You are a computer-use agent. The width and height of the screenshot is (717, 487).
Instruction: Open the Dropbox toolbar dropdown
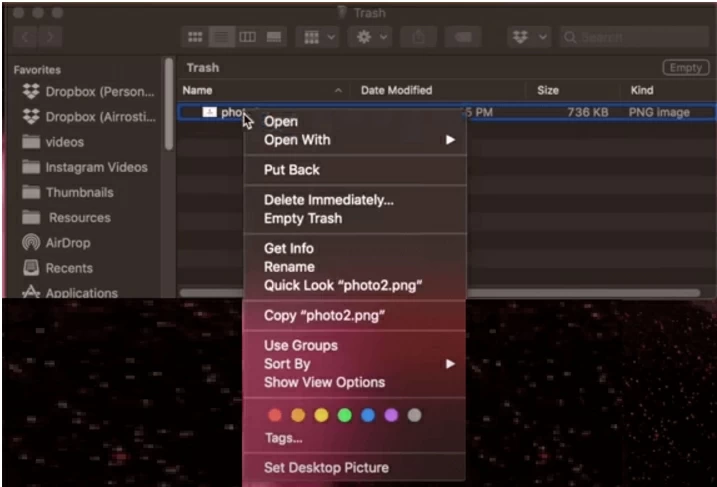[529, 37]
